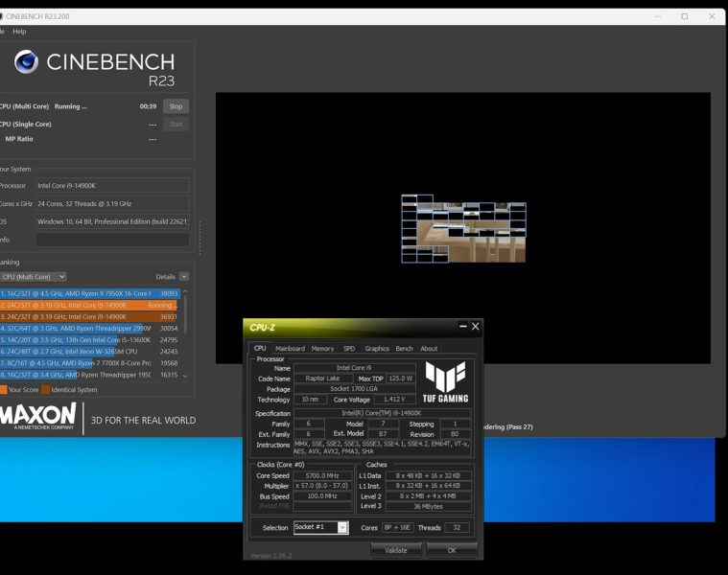The image size is (728, 575).
Task: Click the Cinebench R23 logo sphere icon
Action: pos(26,62)
